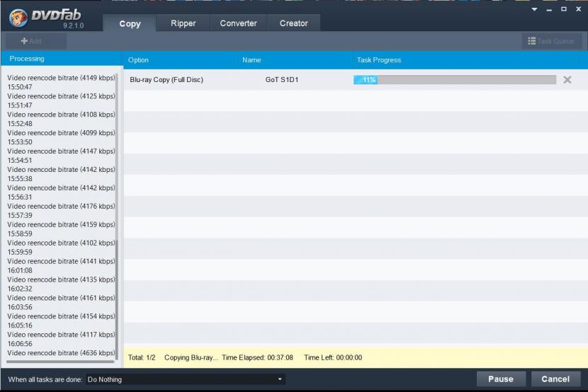Click the version number 9.2.1.0
The height and width of the screenshot is (392, 588).
tap(74, 26)
